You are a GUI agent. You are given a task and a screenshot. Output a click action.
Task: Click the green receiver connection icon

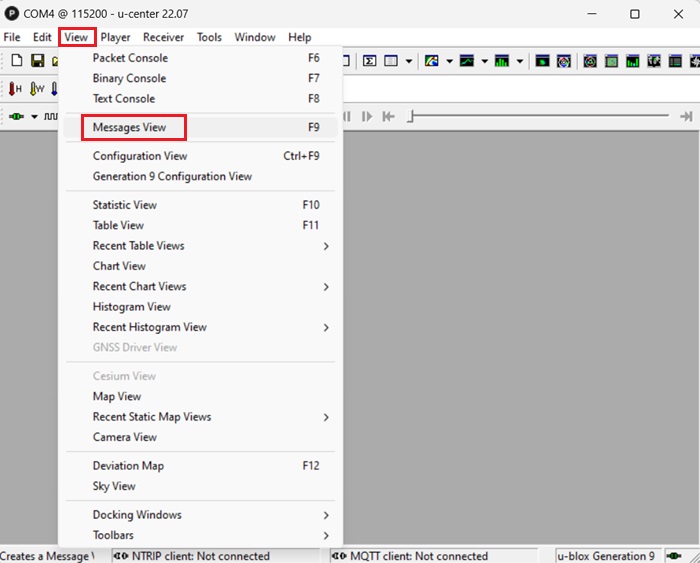click(16, 117)
